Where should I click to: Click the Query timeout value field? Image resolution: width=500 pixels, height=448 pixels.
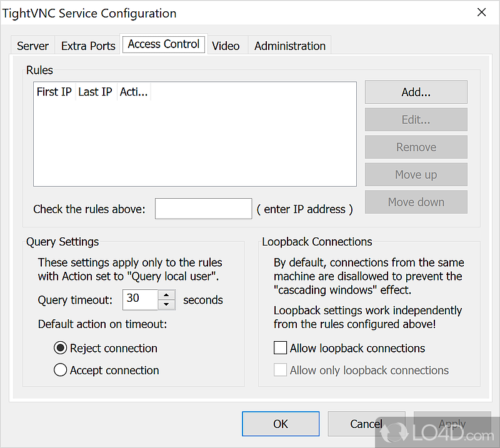click(x=140, y=299)
